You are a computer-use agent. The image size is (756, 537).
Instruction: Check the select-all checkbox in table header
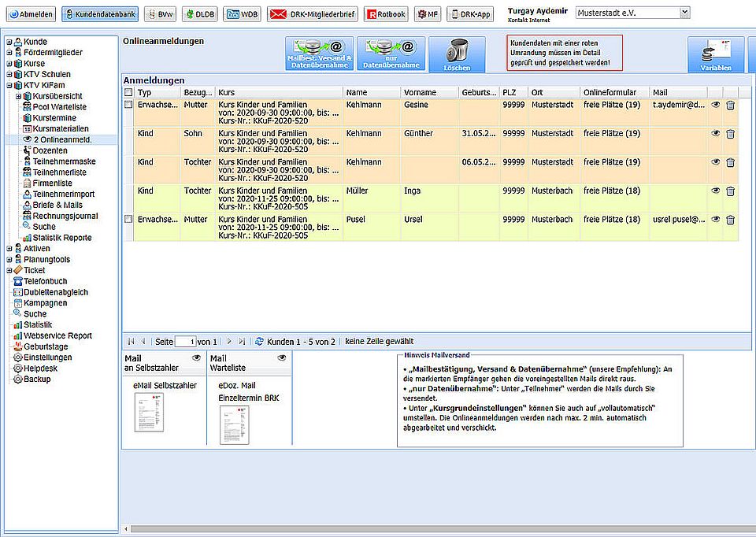point(128,93)
